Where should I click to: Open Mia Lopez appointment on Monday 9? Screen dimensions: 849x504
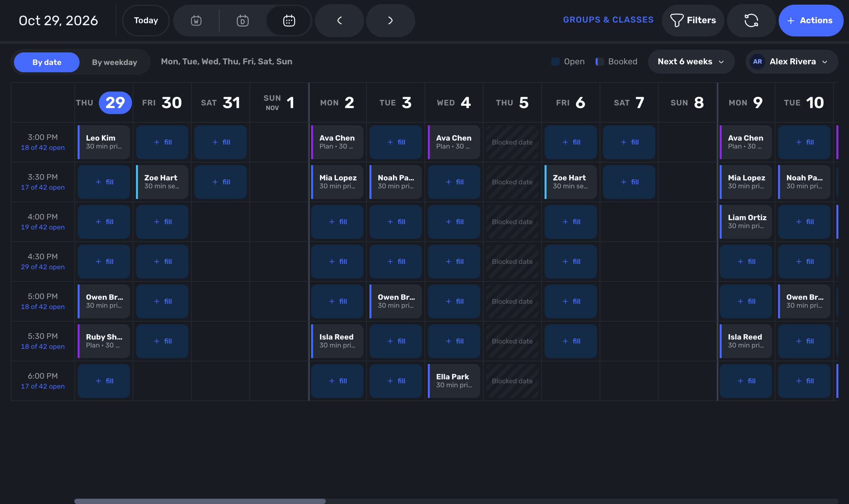pos(746,182)
